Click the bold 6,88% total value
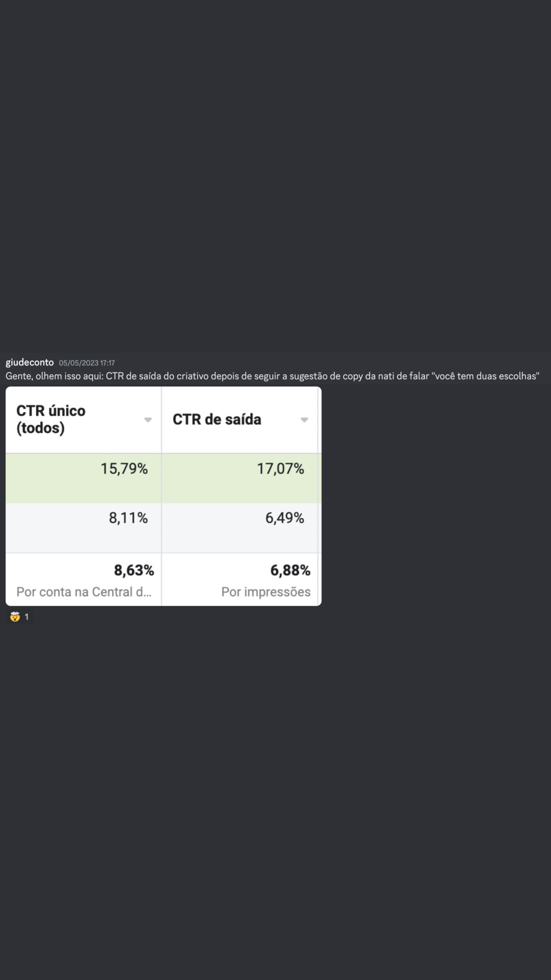Screen dimensions: 551x980 click(x=290, y=570)
